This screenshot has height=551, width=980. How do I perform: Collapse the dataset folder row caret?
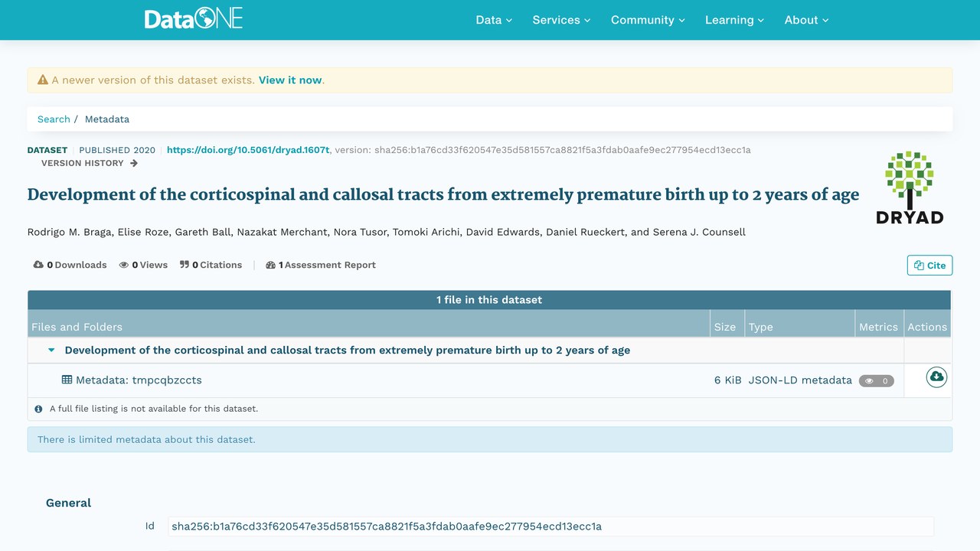pyautogui.click(x=51, y=350)
